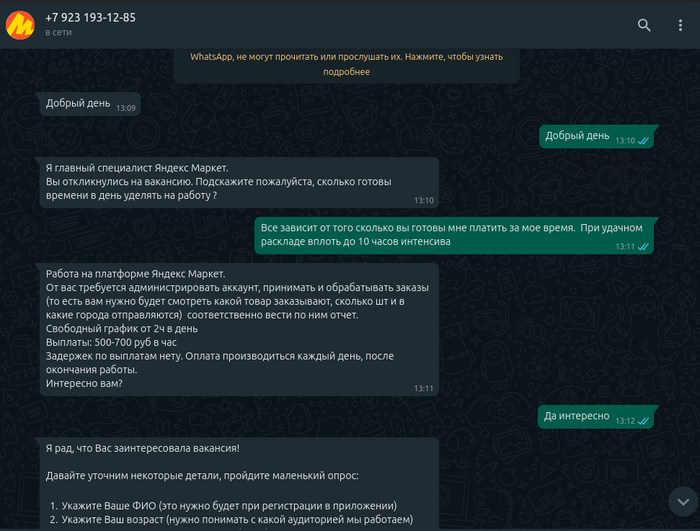Click the 'в сети' online status text
This screenshot has height=531, width=700.
click(x=58, y=33)
